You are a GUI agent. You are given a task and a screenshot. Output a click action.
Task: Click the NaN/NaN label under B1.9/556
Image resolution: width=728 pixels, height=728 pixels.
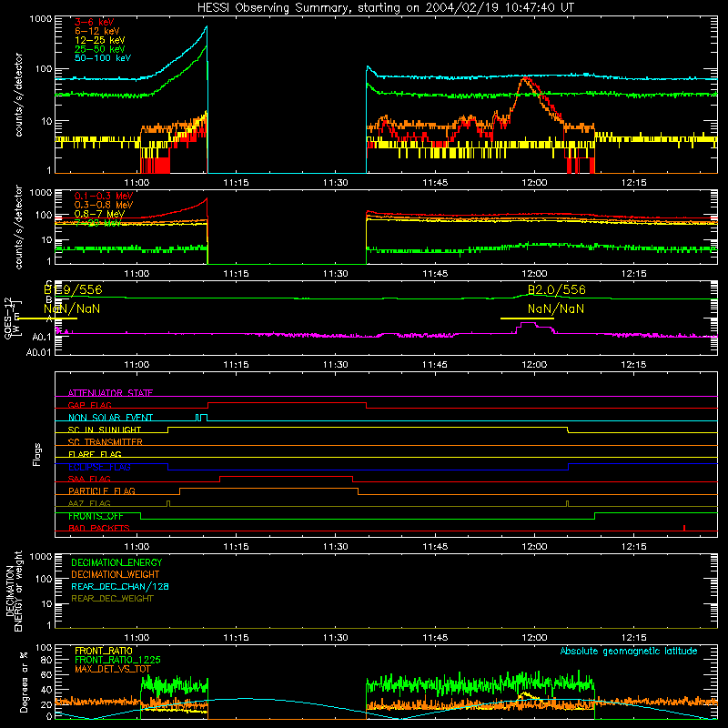pos(72,308)
